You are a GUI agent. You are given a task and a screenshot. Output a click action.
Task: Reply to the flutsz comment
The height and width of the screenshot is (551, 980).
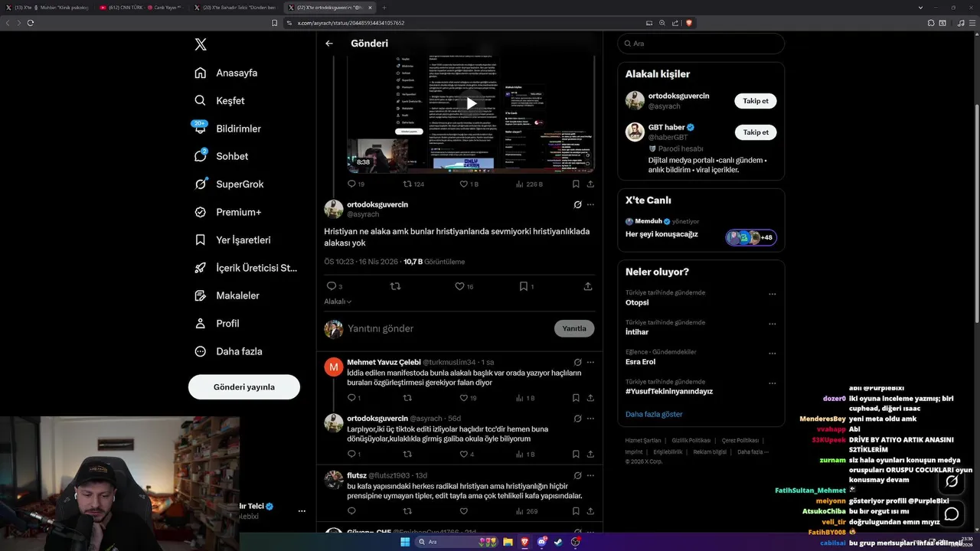click(x=352, y=511)
